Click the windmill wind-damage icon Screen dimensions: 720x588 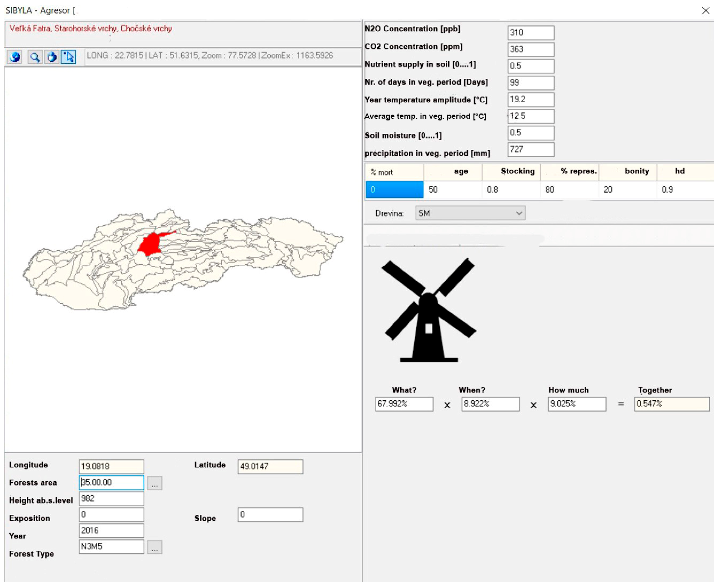pos(429,311)
